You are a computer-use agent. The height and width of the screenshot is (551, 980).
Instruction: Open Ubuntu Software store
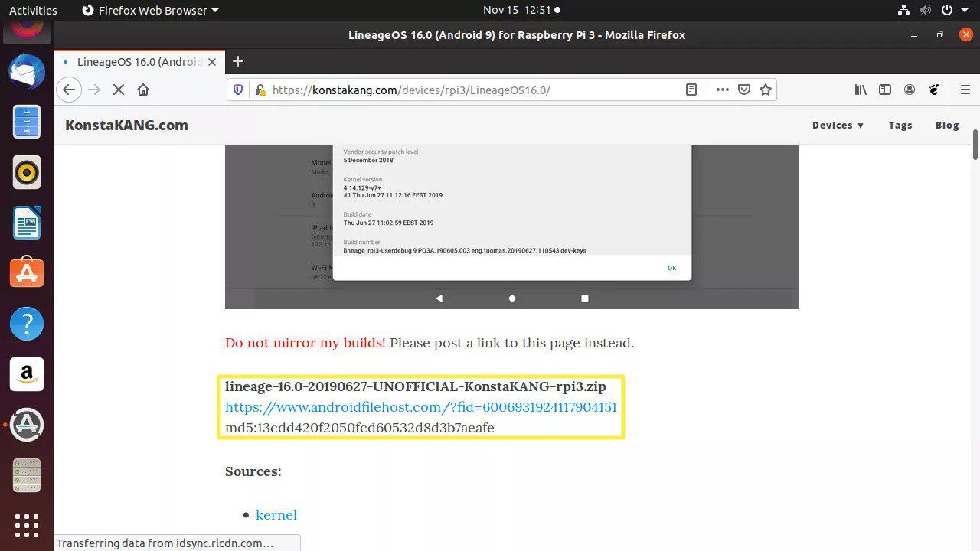[x=27, y=273]
